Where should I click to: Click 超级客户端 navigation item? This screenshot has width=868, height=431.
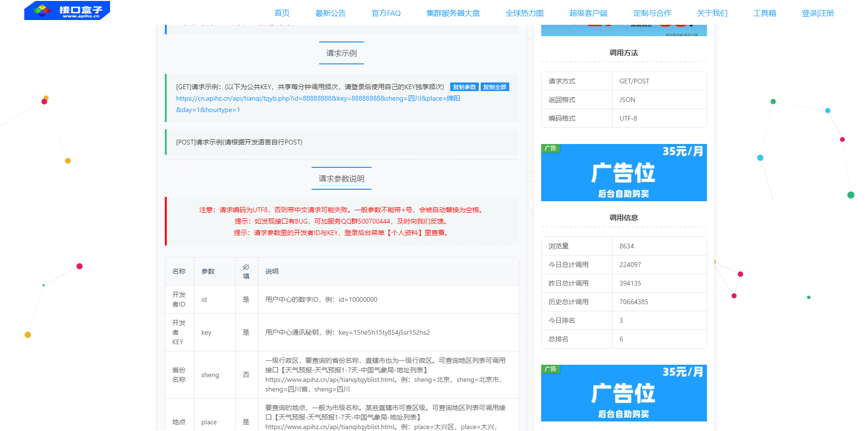pyautogui.click(x=588, y=13)
